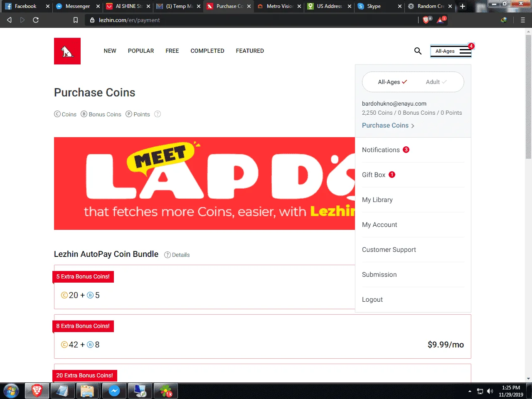The image size is (532, 399).
Task: Click the page vertical scrollbar thumb
Action: click(529, 97)
